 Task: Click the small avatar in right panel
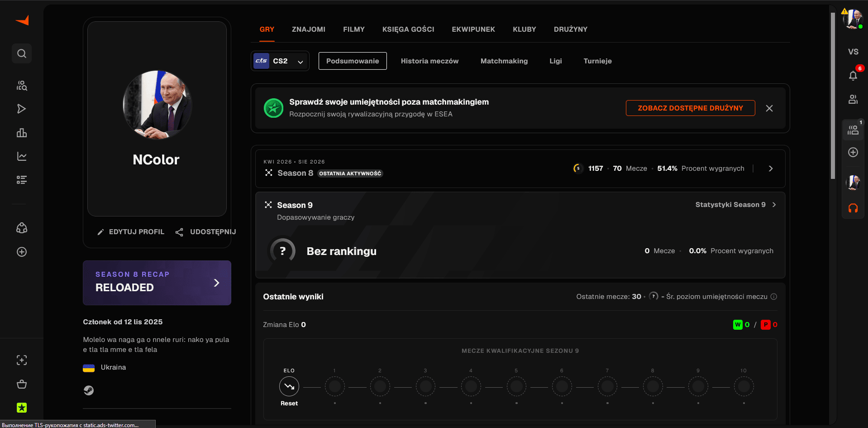pyautogui.click(x=853, y=183)
